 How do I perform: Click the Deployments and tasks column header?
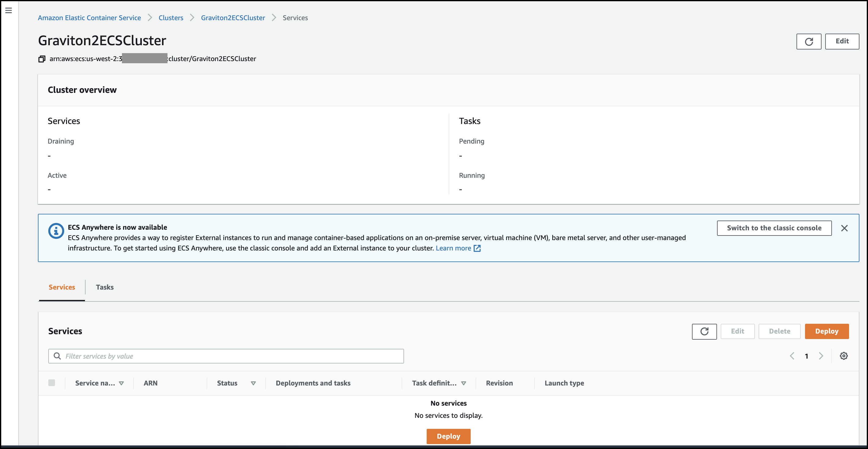point(313,383)
